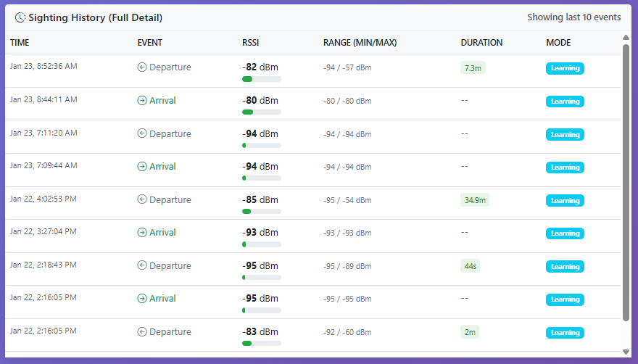
Task: Click the scroll up arrow of the table
Action: click(x=626, y=38)
